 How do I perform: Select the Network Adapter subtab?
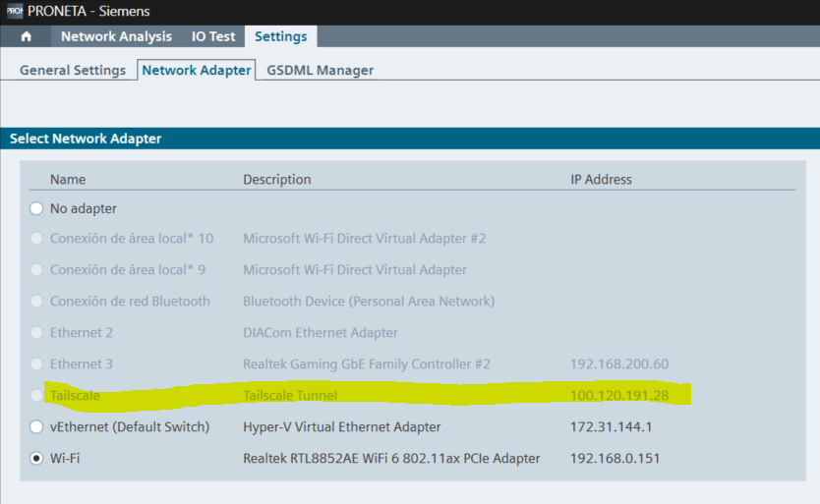click(x=196, y=70)
